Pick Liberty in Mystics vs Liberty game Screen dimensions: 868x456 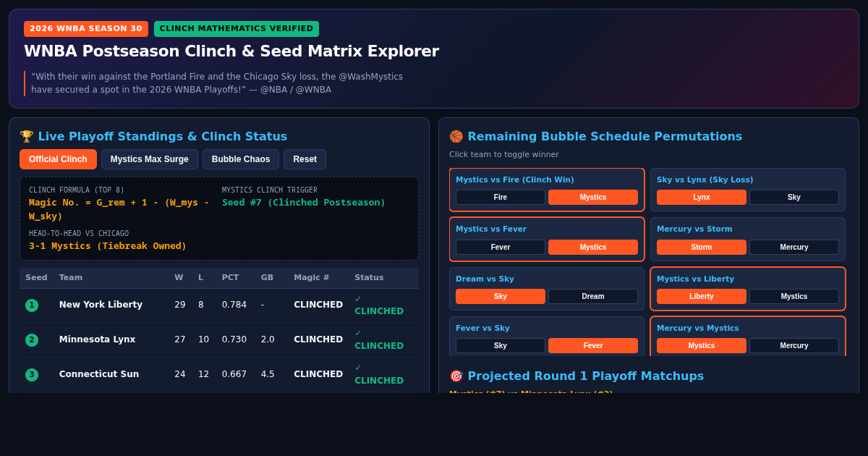tap(702, 296)
